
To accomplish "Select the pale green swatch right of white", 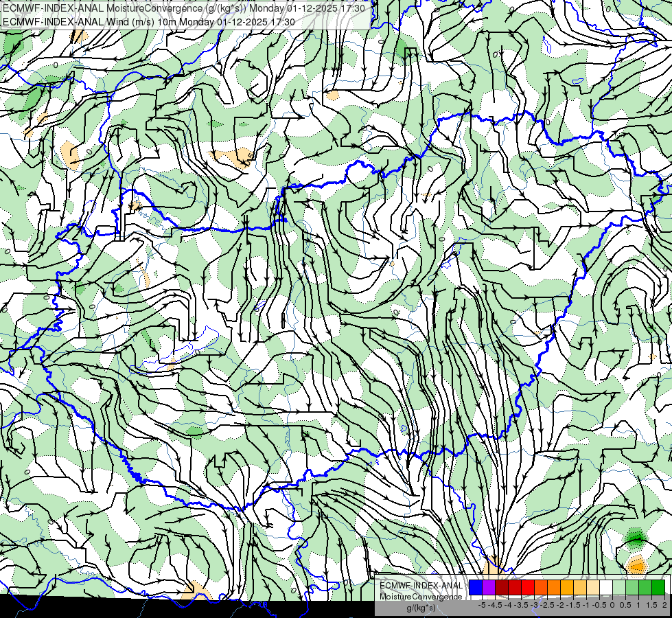I will [x=619, y=587].
